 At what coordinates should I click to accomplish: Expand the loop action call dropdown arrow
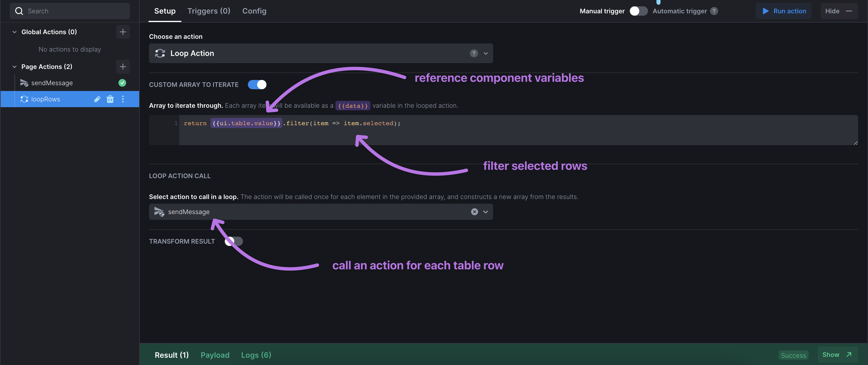pos(486,212)
